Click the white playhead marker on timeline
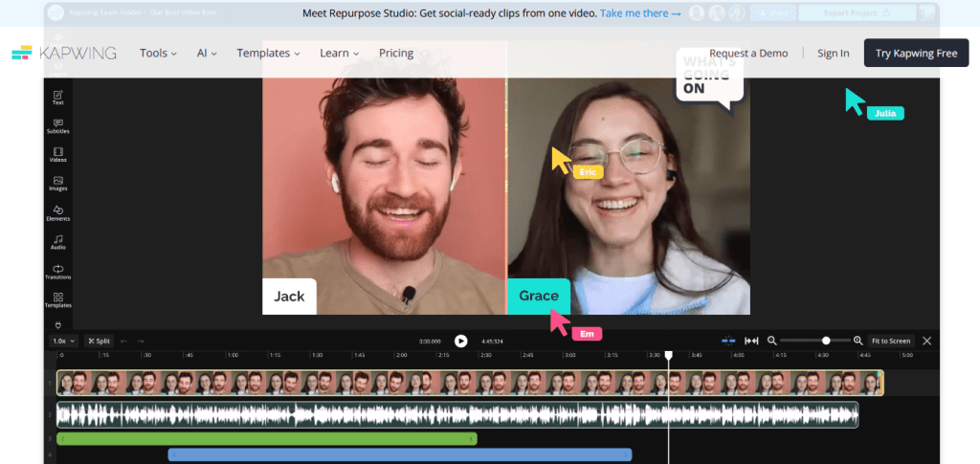980x464 pixels. [x=668, y=355]
